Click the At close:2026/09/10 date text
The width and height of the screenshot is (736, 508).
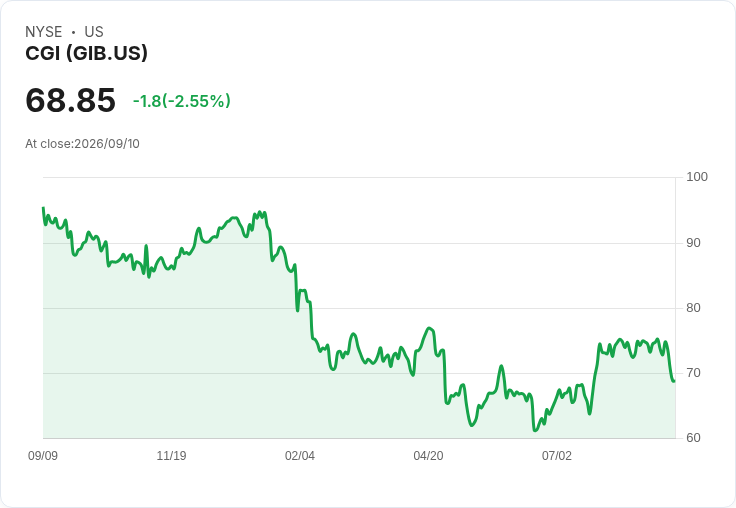pyautogui.click(x=83, y=144)
